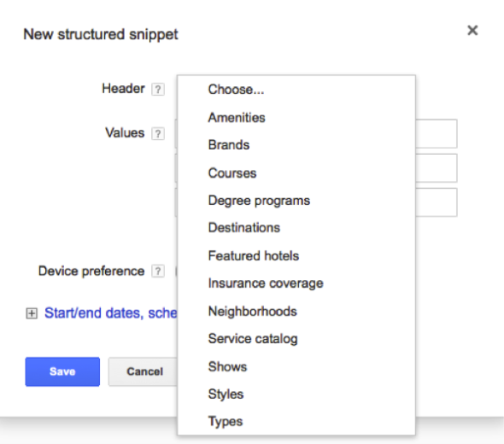This screenshot has width=504, height=444.
Task: Click the help icon next to Header
Action: [x=158, y=90]
